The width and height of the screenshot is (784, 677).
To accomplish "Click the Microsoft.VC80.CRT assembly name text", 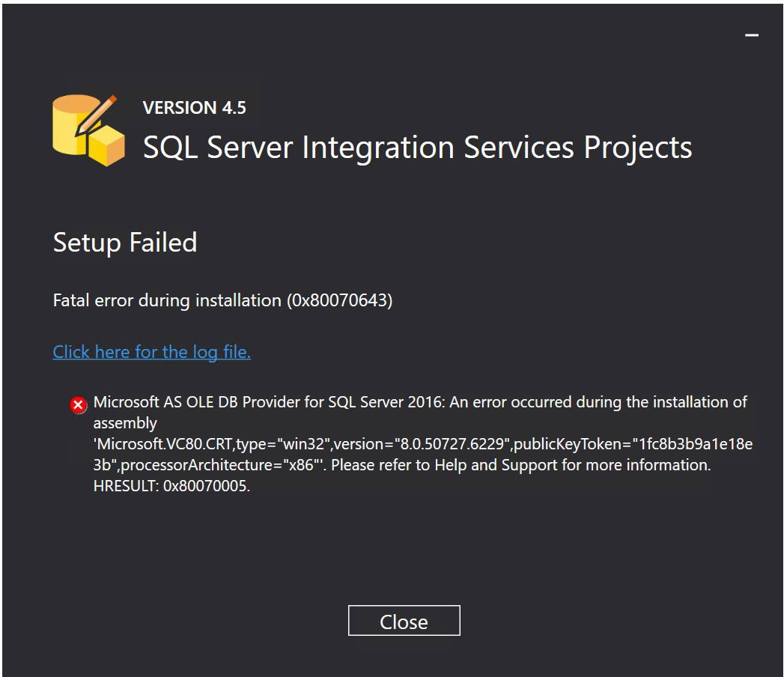I will [163, 444].
